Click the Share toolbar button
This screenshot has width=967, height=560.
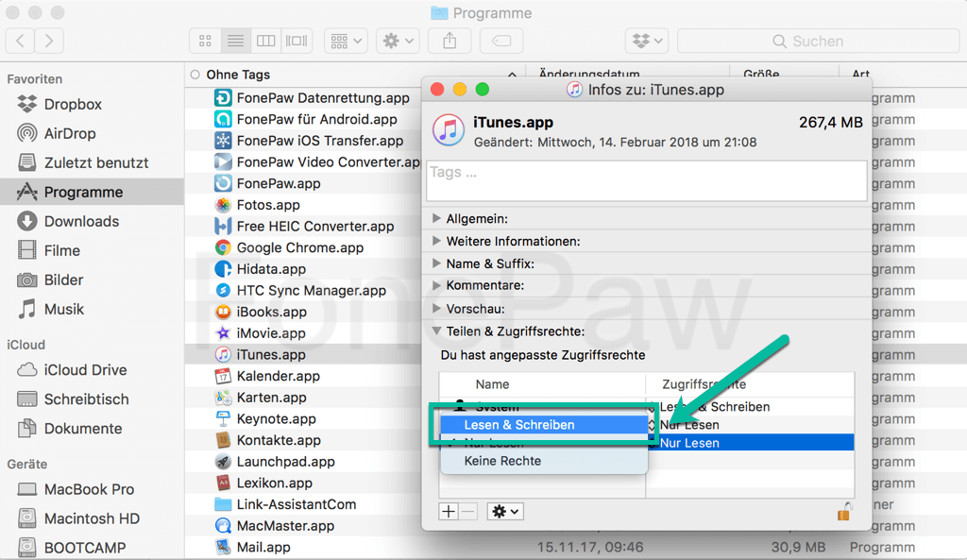450,42
